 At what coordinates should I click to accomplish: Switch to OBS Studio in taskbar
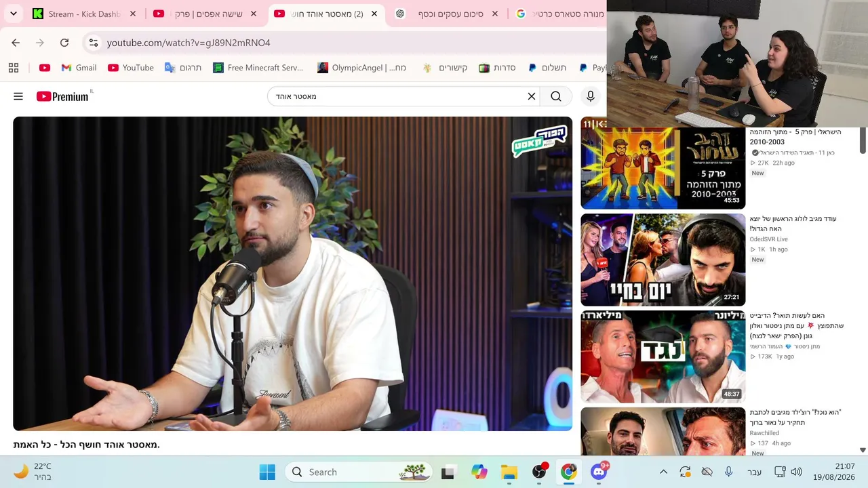539,472
